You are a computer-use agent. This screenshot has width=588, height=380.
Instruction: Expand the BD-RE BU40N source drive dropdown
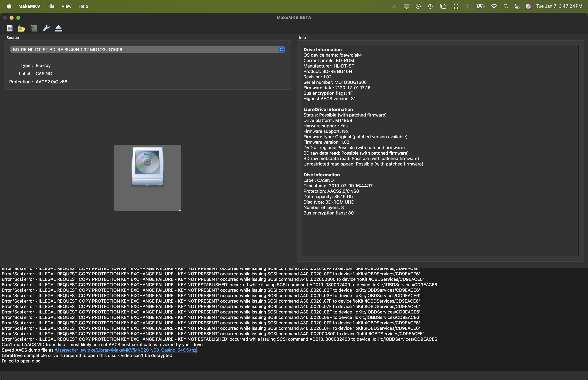tap(147, 50)
